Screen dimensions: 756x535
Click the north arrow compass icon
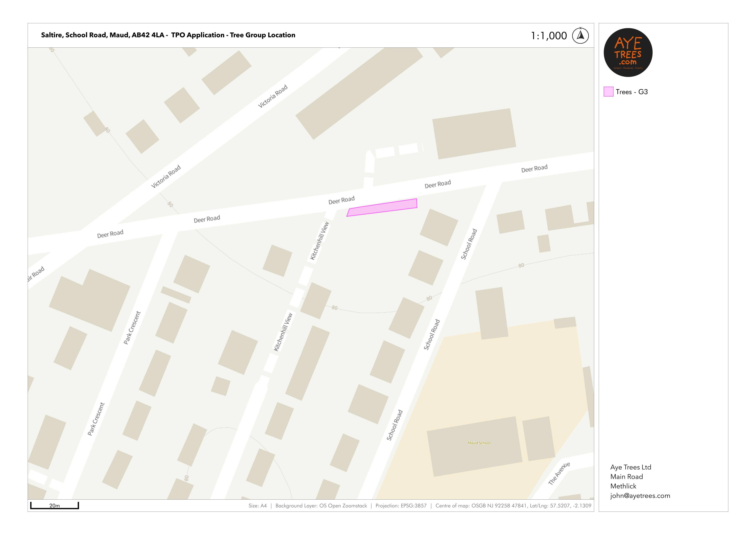pos(580,36)
